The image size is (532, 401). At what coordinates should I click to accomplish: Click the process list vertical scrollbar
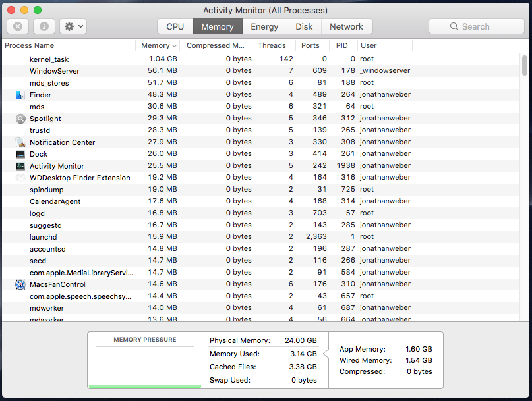(525, 66)
